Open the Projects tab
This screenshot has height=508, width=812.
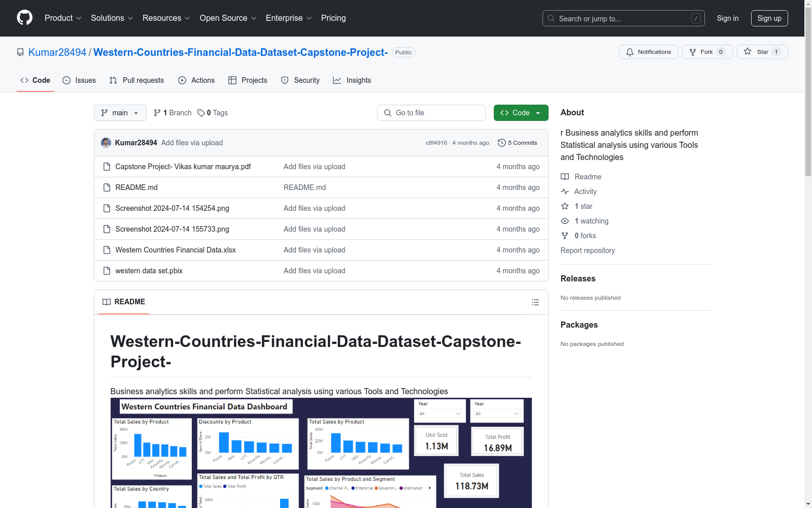[x=248, y=80]
